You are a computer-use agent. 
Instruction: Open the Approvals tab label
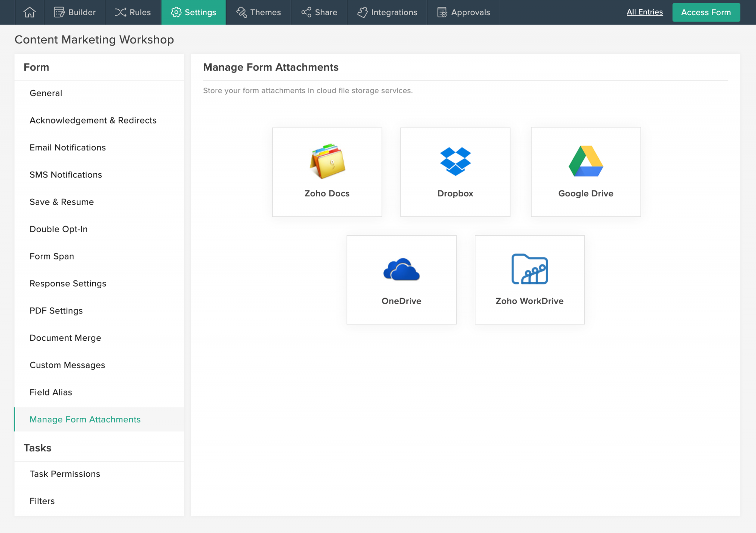click(x=471, y=12)
